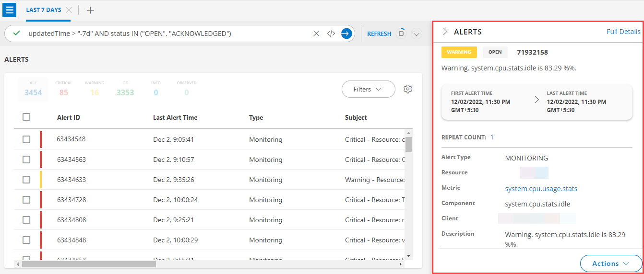Open the table settings gear icon
The width and height of the screenshot is (644, 274).
pos(408,89)
